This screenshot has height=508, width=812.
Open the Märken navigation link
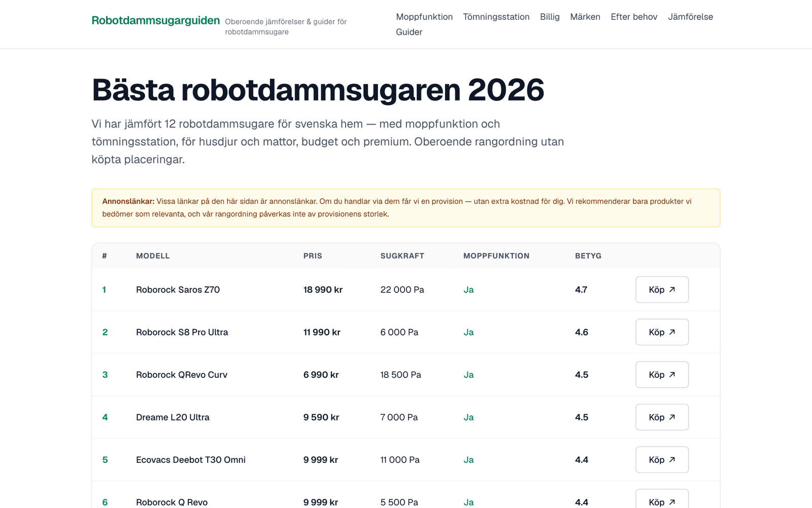tap(585, 17)
